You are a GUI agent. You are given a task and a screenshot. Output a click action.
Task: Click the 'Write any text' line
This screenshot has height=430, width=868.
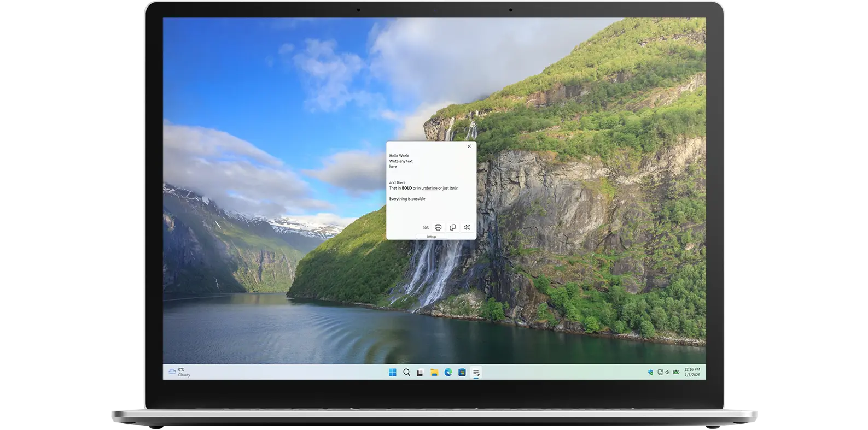401,161
